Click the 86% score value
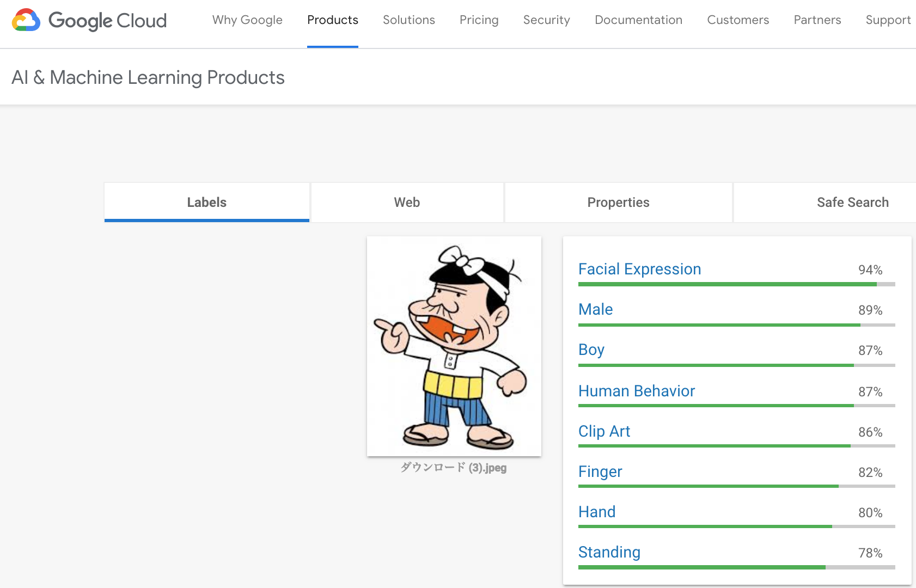This screenshot has width=916, height=588. [870, 432]
